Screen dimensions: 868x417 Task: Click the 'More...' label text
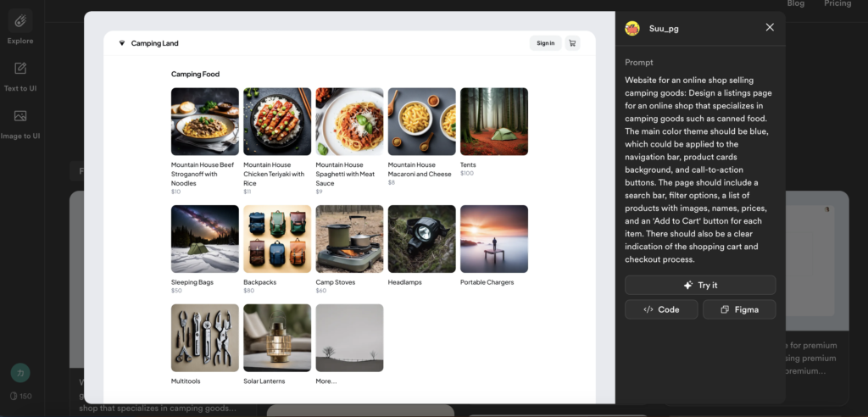[326, 381]
